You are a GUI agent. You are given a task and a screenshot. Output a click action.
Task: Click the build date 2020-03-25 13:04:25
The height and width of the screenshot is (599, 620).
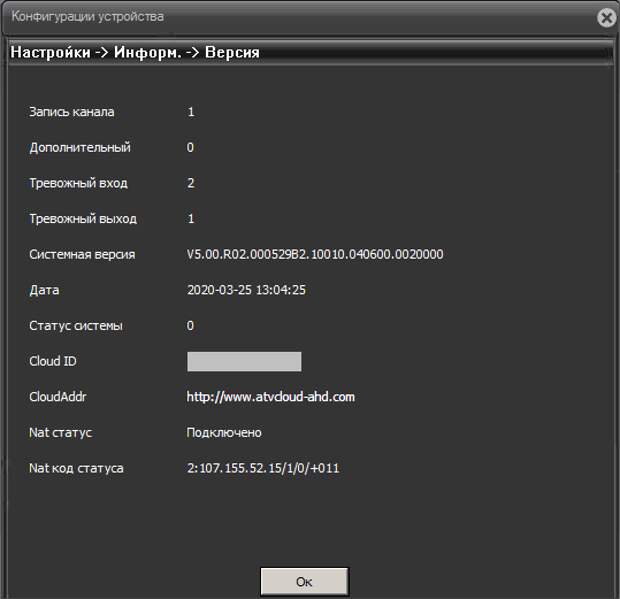(x=246, y=290)
